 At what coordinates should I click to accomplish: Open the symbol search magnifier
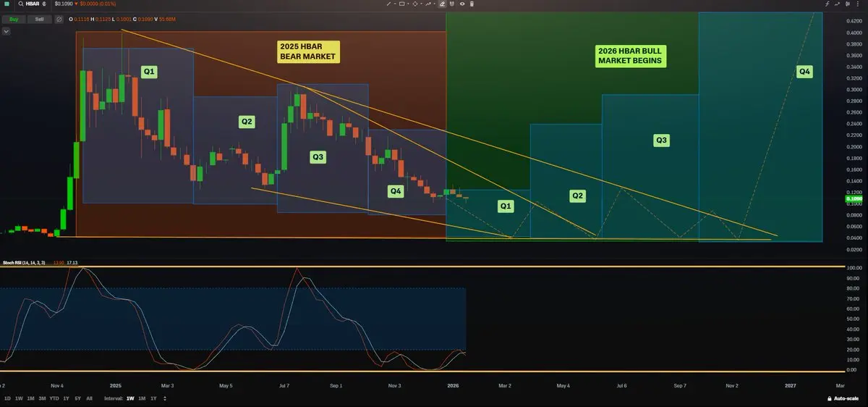(x=21, y=4)
